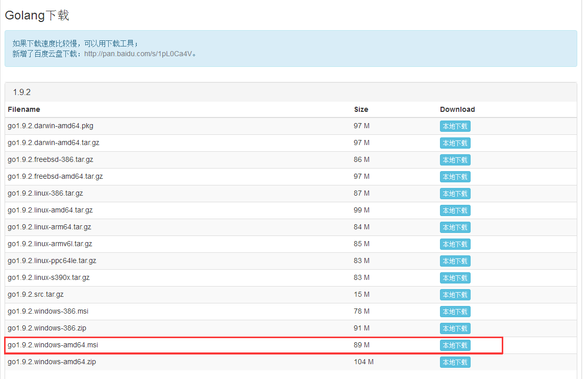Click the 1.9.2 version panel heading

coord(290,92)
